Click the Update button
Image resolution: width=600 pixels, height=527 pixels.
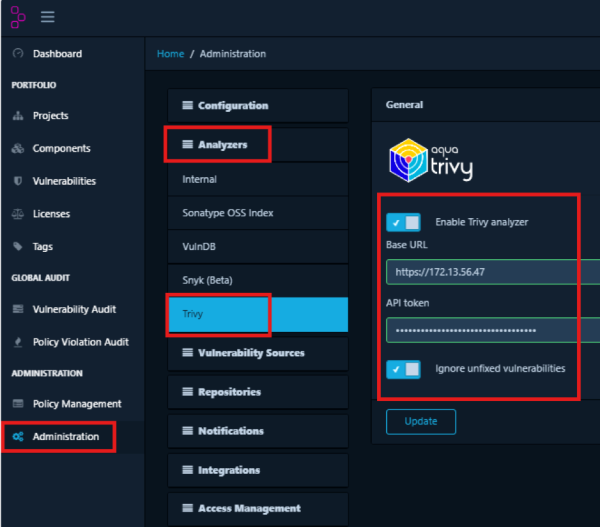420,422
